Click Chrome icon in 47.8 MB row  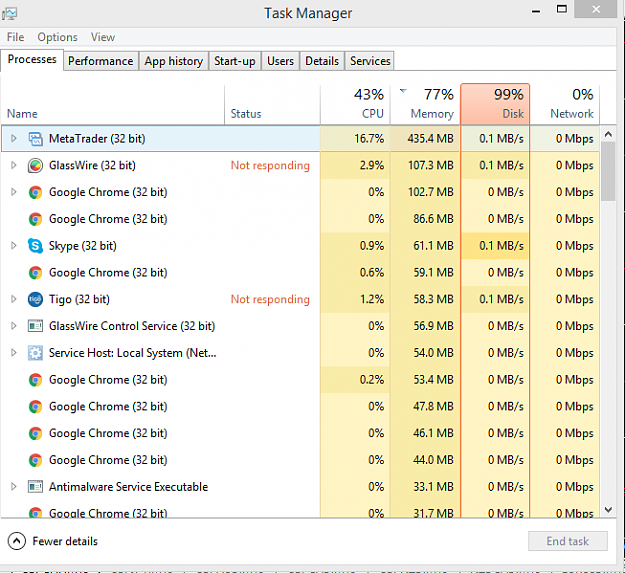click(35, 406)
